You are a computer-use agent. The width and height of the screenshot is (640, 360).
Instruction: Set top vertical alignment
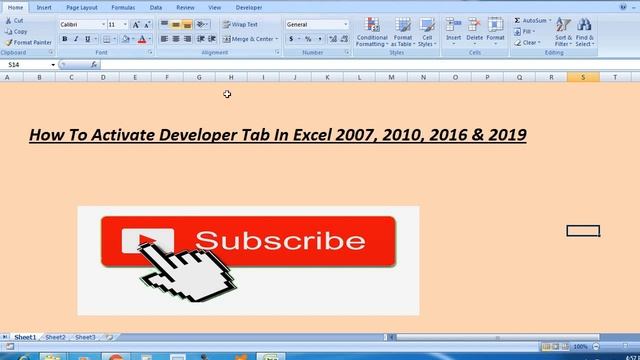click(164, 25)
